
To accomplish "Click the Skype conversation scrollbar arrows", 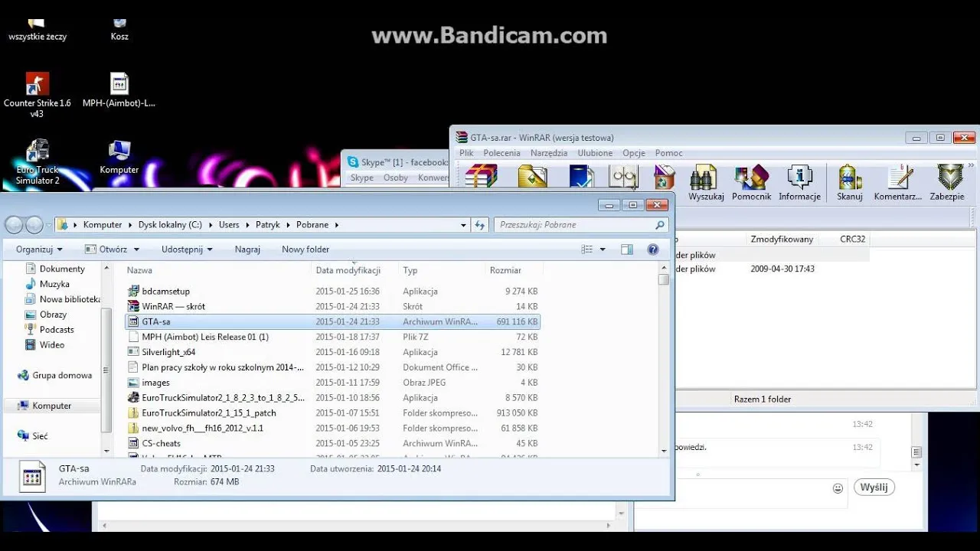I will pyautogui.click(x=917, y=458).
